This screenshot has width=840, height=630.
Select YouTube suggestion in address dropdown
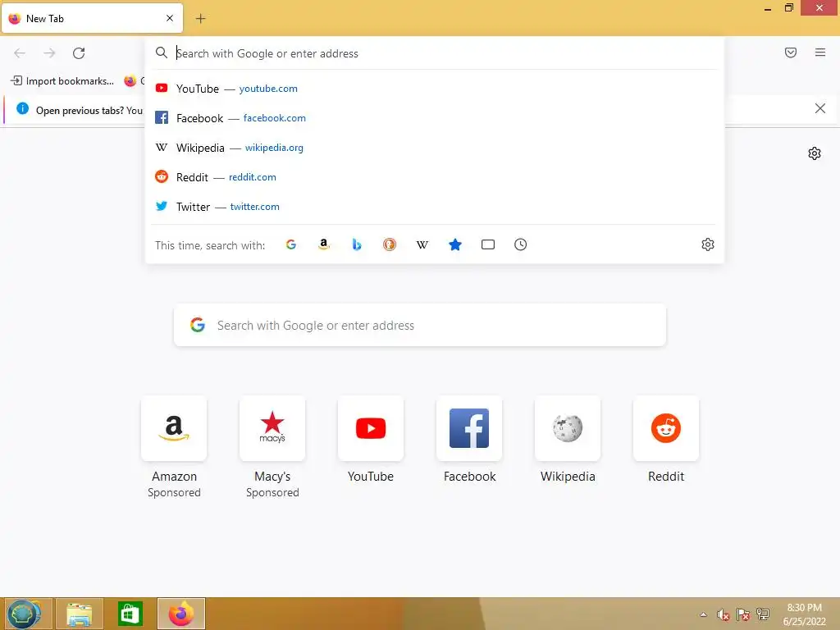pos(435,89)
